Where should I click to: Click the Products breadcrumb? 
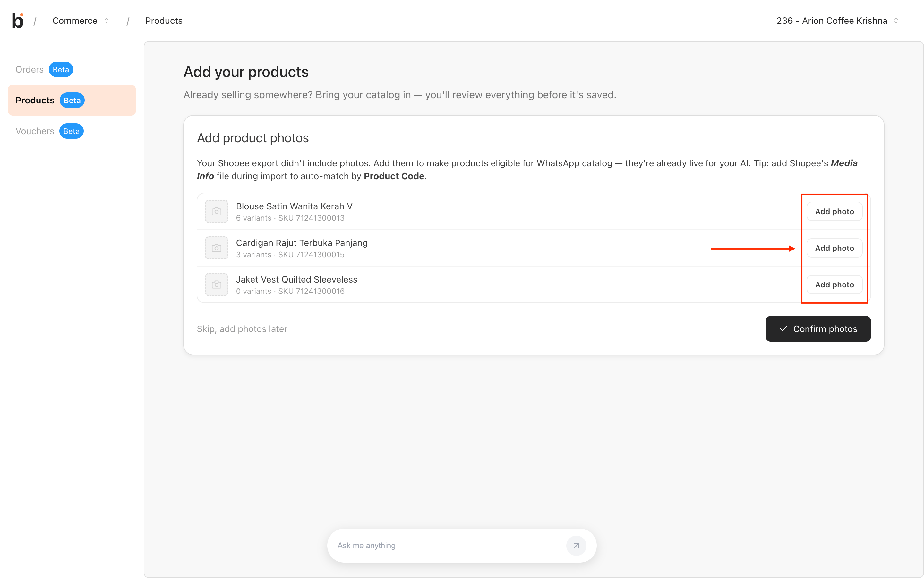click(x=164, y=21)
